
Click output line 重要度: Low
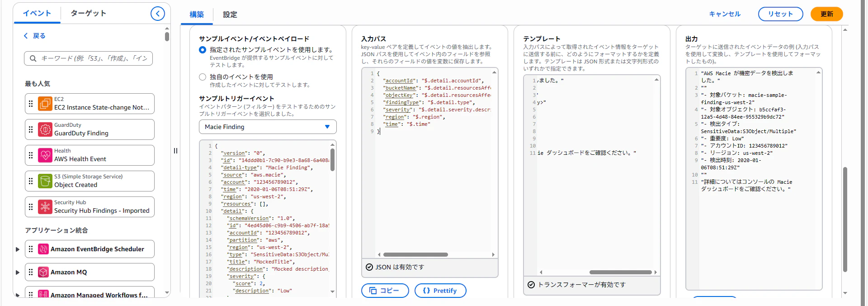click(x=722, y=139)
